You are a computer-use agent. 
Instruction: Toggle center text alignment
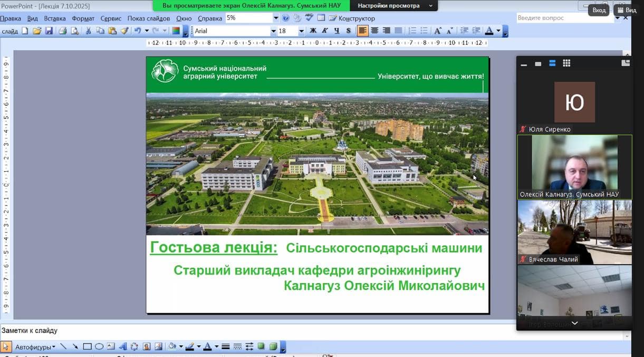point(374,31)
